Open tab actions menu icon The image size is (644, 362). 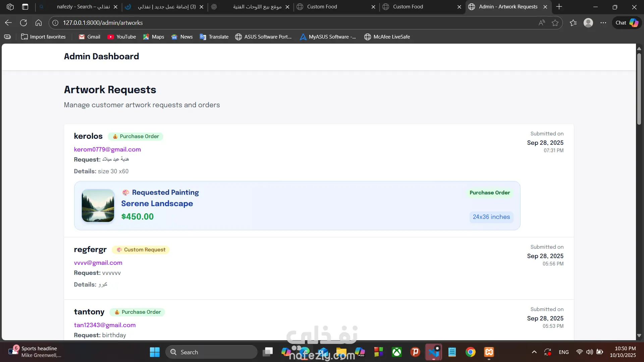pyautogui.click(x=25, y=7)
